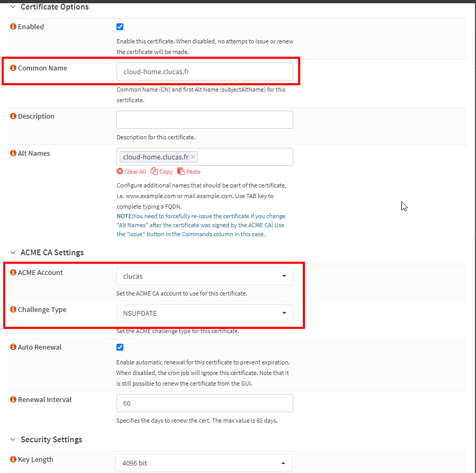The image size is (476, 473).
Task: Click Clear All under Alt Names
Action: 131,172
